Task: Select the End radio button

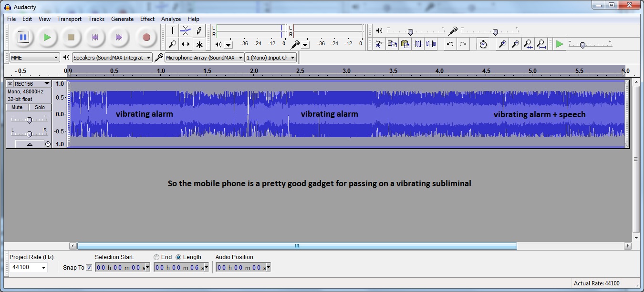Action: tap(156, 257)
